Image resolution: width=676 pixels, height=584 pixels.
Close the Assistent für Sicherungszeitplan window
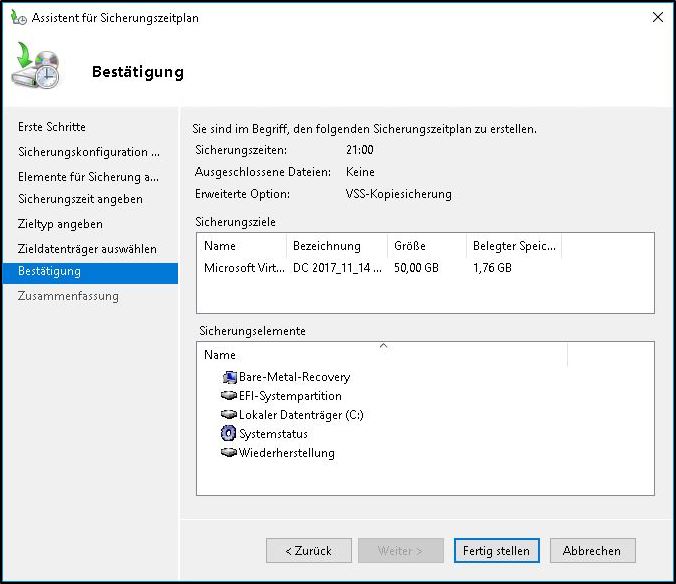tap(658, 17)
